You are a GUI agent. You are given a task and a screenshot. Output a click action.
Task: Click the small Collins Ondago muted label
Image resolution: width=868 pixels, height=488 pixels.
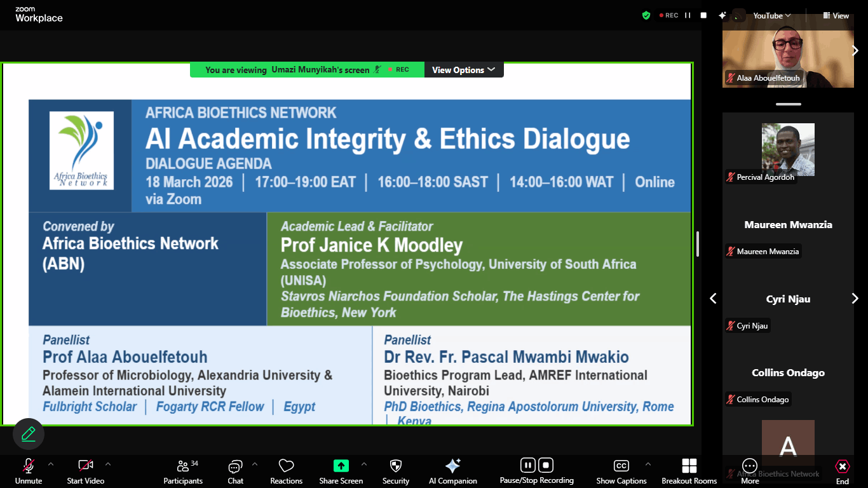758,400
